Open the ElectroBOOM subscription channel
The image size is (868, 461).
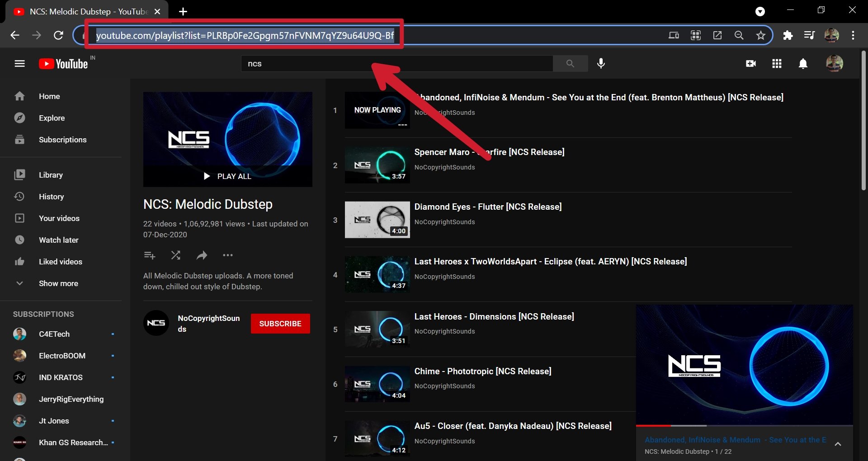(x=61, y=356)
